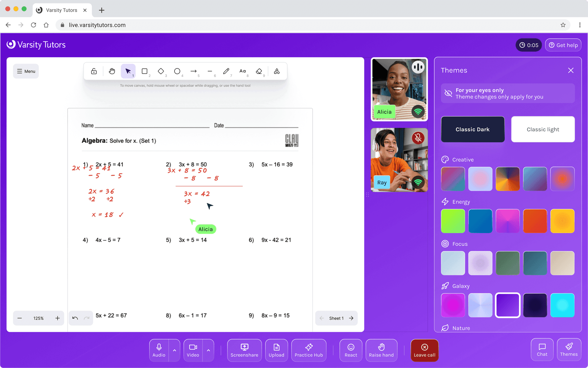The width and height of the screenshot is (588, 368).
Task: Switch to Classic light theme
Action: (543, 129)
